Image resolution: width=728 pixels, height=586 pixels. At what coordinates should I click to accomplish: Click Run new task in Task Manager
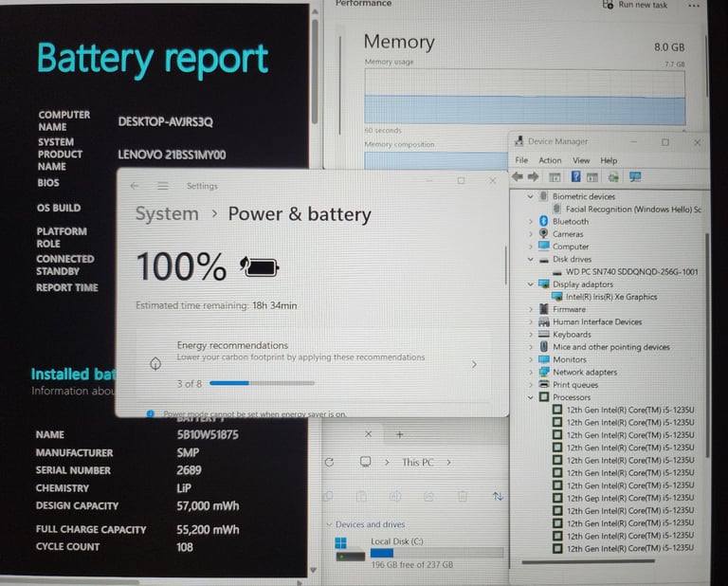[635, 5]
